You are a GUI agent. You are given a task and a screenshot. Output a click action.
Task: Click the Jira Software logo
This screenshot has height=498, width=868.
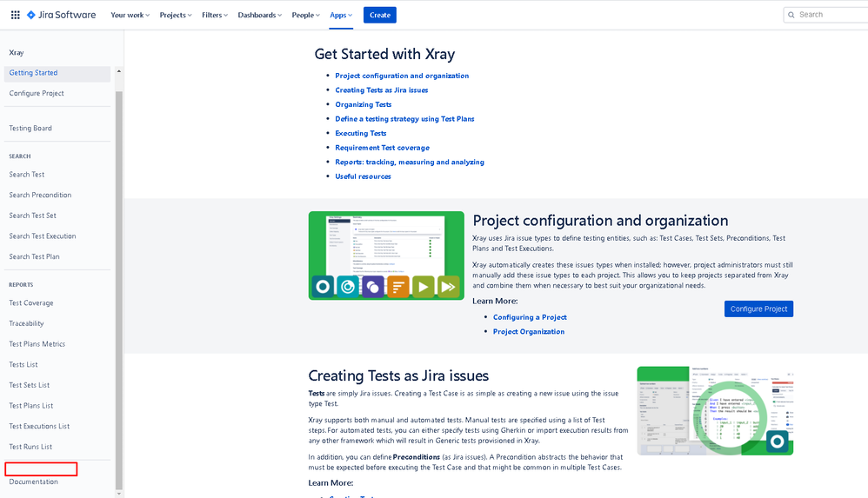(x=62, y=15)
